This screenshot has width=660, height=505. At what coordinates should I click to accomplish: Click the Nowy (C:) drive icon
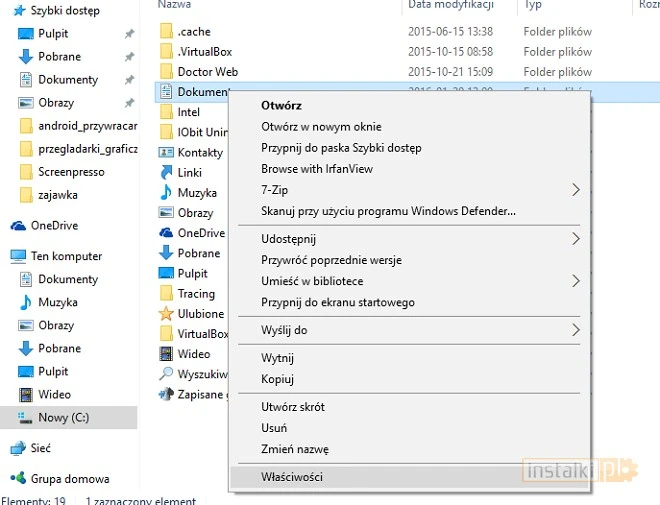click(26, 417)
